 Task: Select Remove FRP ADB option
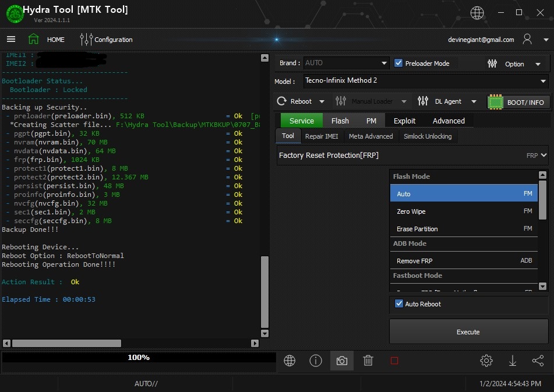[x=464, y=260]
